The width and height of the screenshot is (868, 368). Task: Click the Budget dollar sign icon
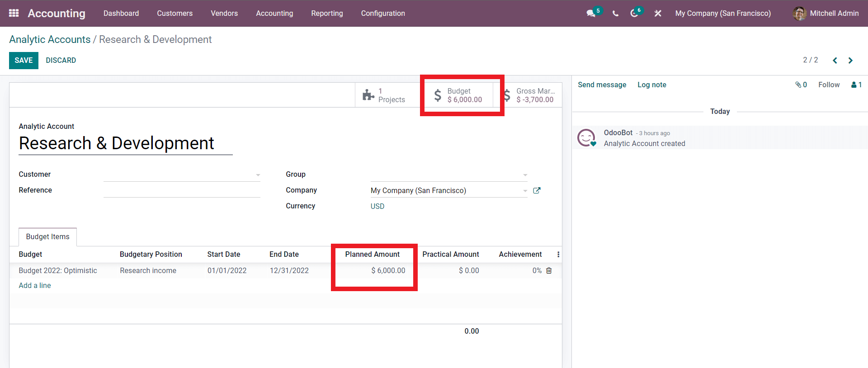click(438, 95)
